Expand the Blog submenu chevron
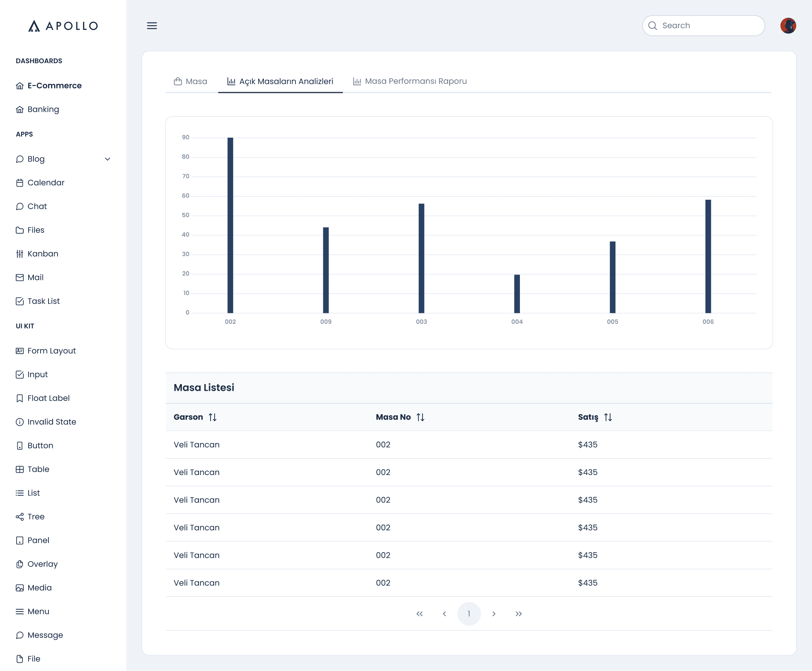The height and width of the screenshot is (671, 812). click(108, 159)
